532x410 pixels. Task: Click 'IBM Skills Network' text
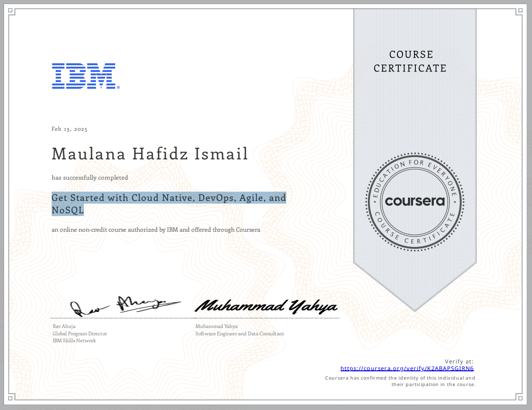pyautogui.click(x=74, y=340)
